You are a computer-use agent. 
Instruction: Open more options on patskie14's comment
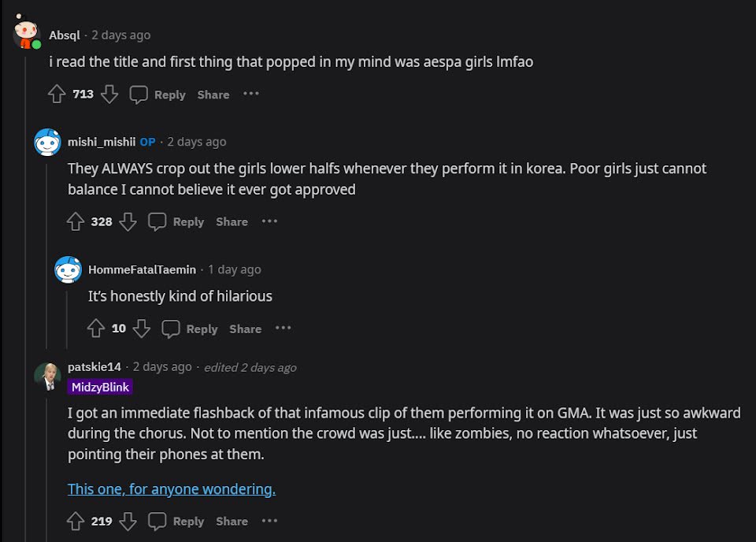point(269,521)
